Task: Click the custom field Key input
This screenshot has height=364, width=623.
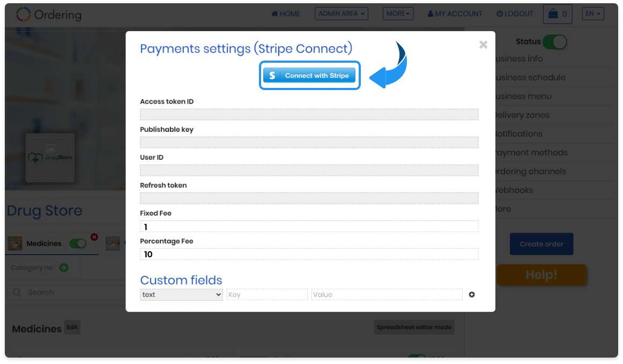Action: tap(267, 294)
